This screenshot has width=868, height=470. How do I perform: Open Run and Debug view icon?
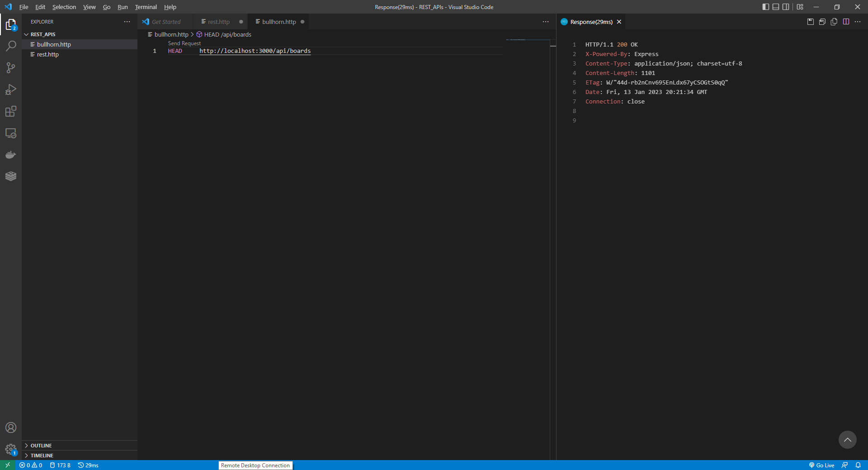11,89
